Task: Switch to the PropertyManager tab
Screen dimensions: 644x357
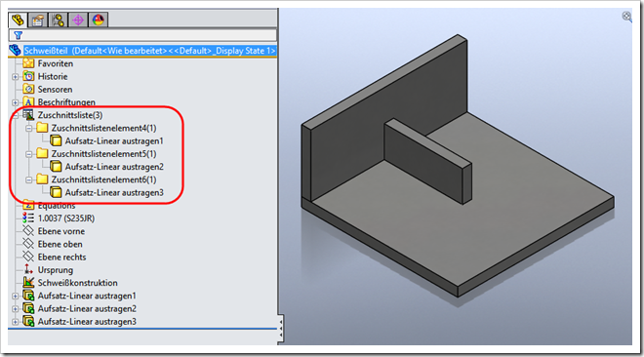Action: tap(38, 20)
